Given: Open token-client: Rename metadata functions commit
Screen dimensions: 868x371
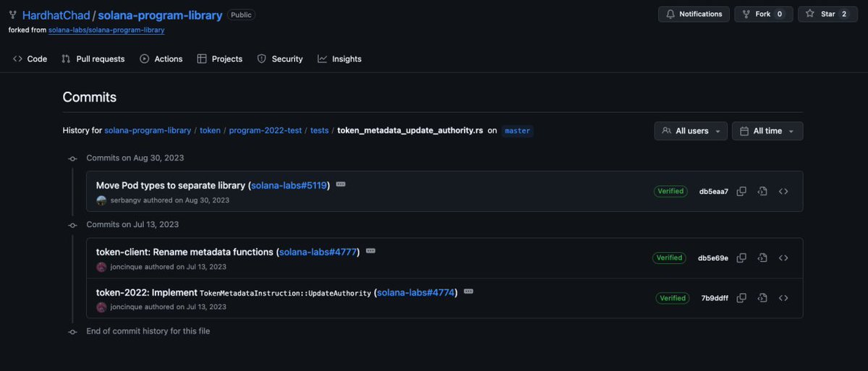Looking at the screenshot, I should click(x=184, y=252).
